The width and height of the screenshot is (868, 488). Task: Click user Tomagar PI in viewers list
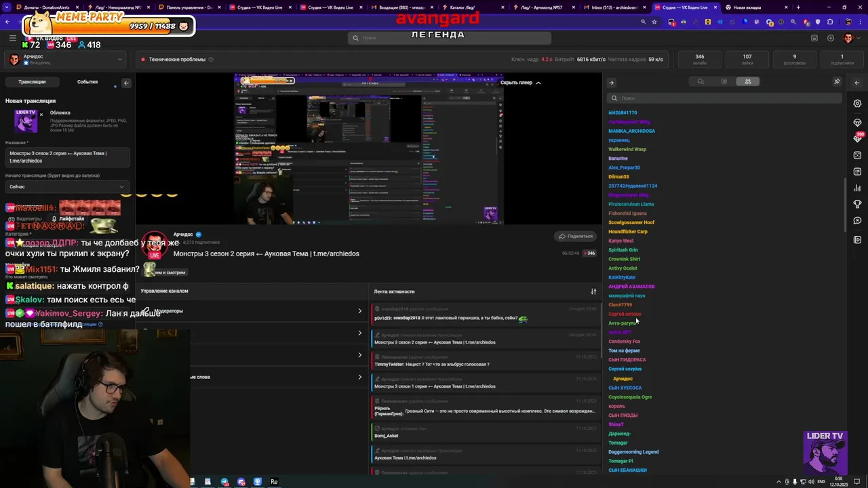(620, 461)
